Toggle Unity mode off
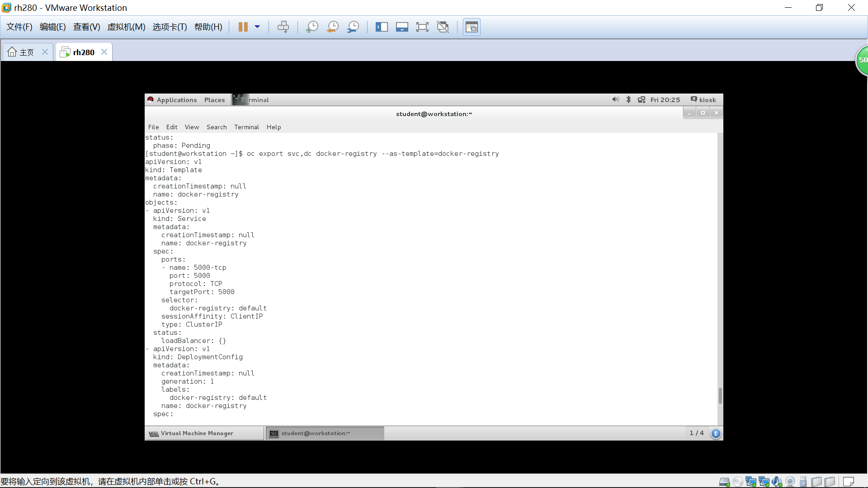This screenshot has height=488, width=868. point(443,27)
